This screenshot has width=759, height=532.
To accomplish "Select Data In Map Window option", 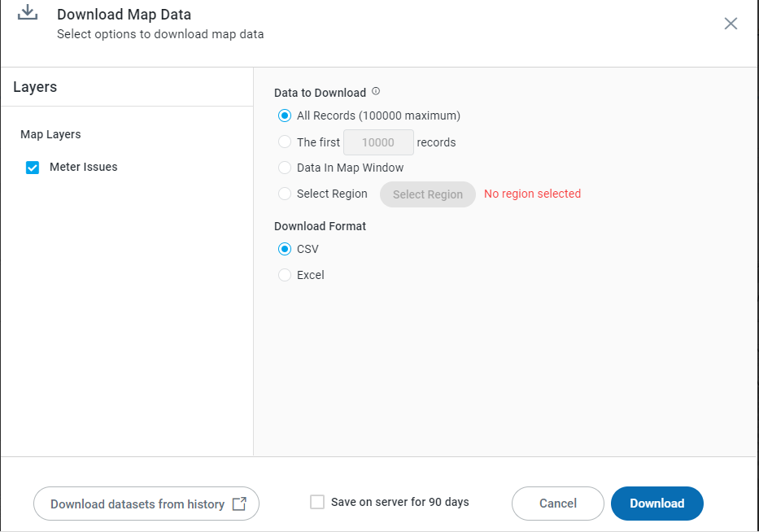I will click(x=285, y=168).
